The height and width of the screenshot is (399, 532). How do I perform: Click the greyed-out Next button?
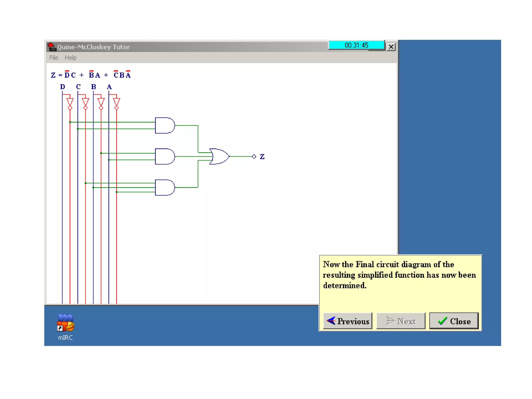point(401,321)
